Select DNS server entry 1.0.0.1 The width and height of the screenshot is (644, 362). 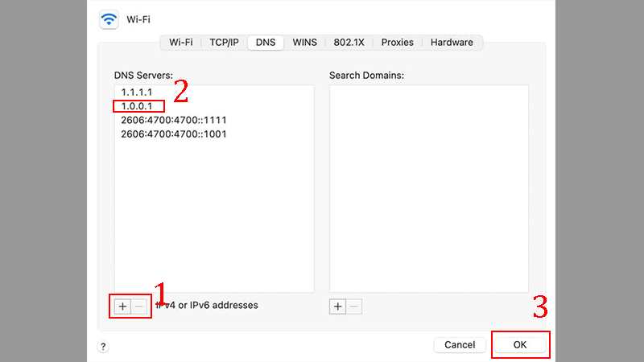[x=138, y=106]
